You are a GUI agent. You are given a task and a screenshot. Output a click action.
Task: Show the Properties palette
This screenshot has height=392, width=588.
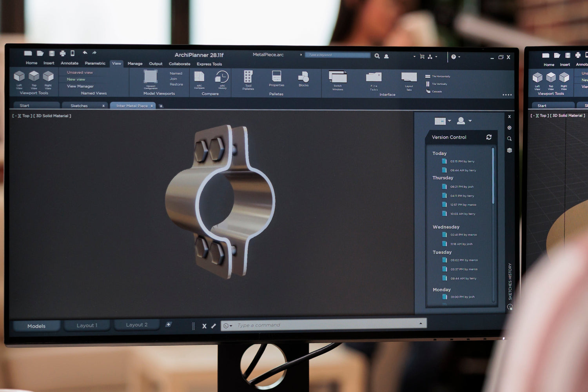pyautogui.click(x=277, y=76)
